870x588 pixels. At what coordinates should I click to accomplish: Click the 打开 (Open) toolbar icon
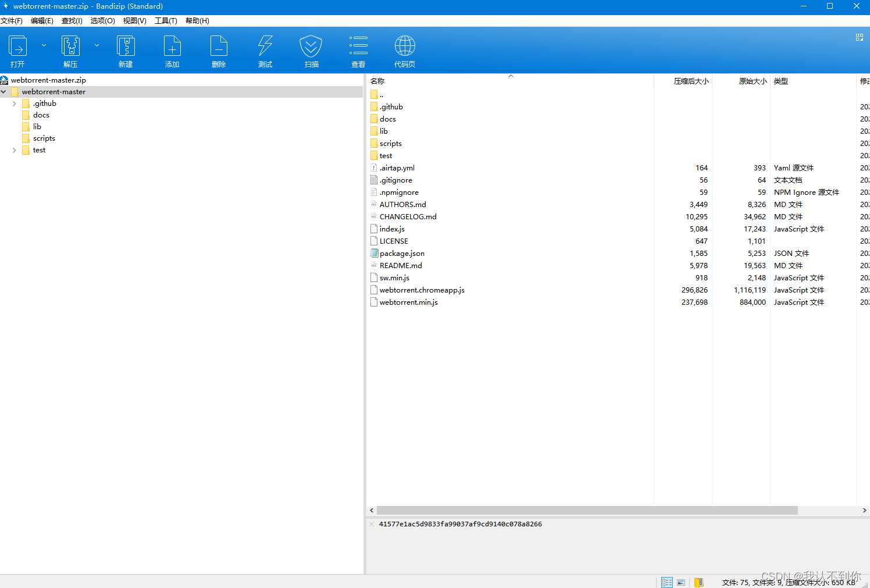(17, 47)
